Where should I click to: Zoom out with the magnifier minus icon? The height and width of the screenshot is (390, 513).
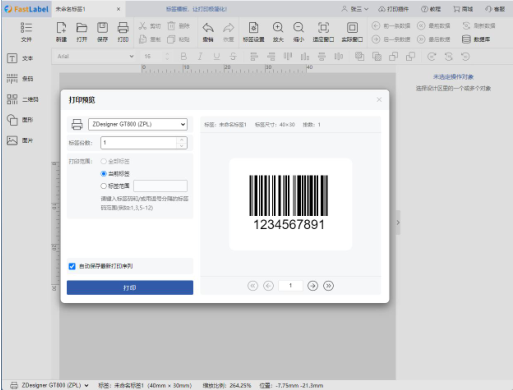click(x=299, y=28)
